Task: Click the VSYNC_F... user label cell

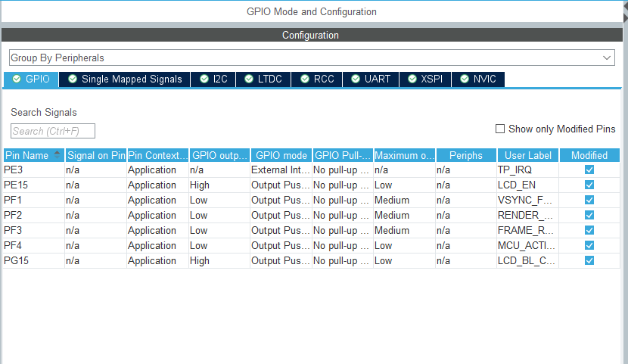Action: pyautogui.click(x=527, y=201)
